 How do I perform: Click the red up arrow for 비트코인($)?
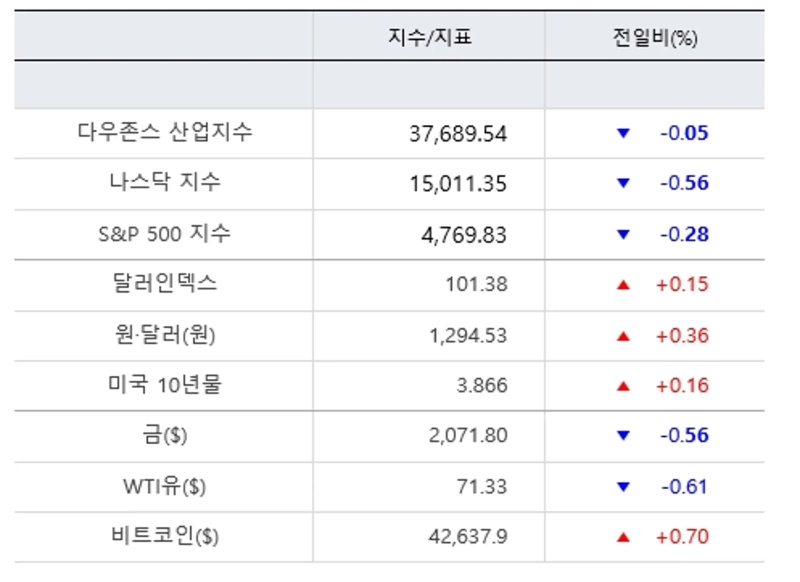tap(624, 537)
